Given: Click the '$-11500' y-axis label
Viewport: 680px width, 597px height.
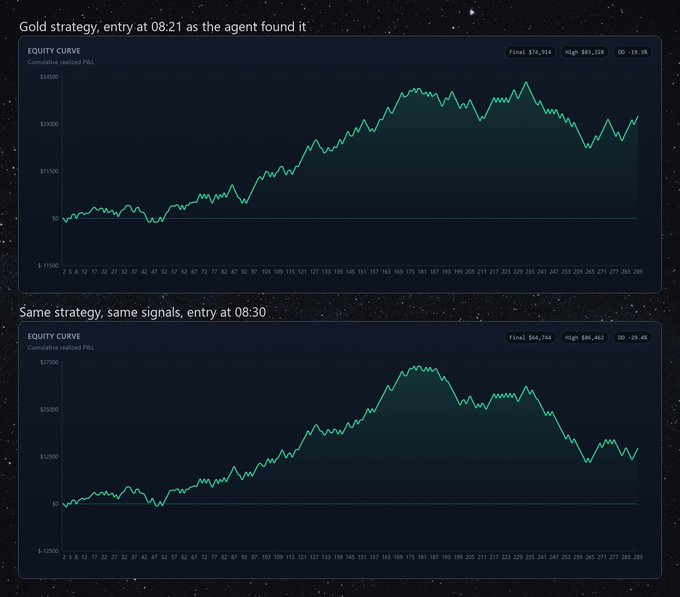Looking at the screenshot, I should [48, 265].
